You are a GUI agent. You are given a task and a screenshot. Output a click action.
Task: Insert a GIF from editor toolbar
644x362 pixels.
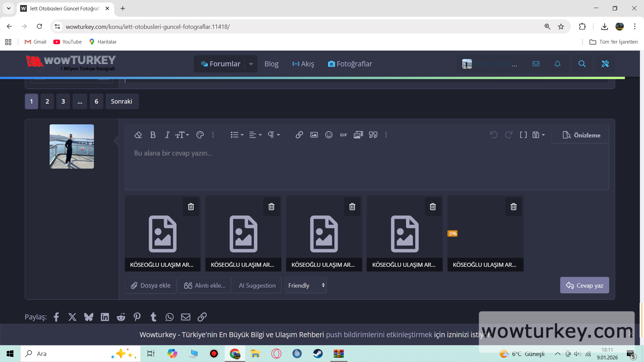343,135
